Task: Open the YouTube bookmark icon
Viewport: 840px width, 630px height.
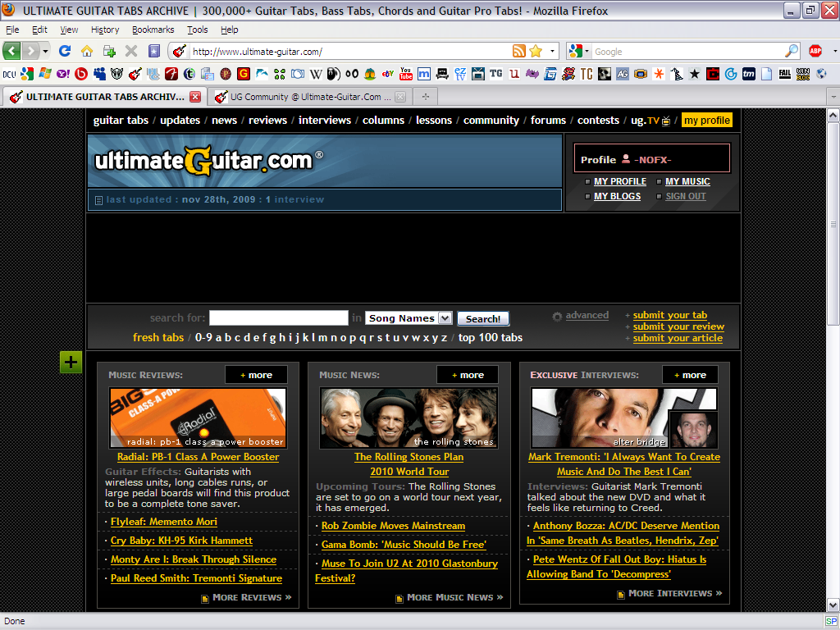Action: (x=406, y=74)
